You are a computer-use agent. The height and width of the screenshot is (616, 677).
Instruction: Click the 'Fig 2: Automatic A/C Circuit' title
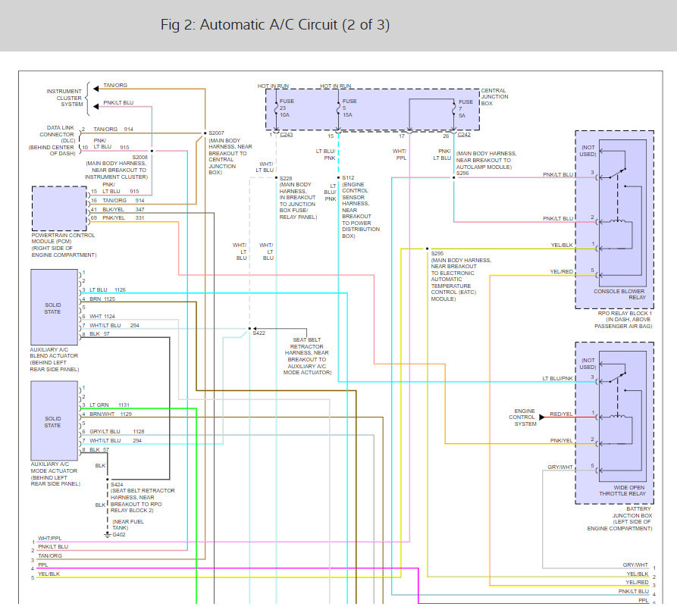[275, 24]
